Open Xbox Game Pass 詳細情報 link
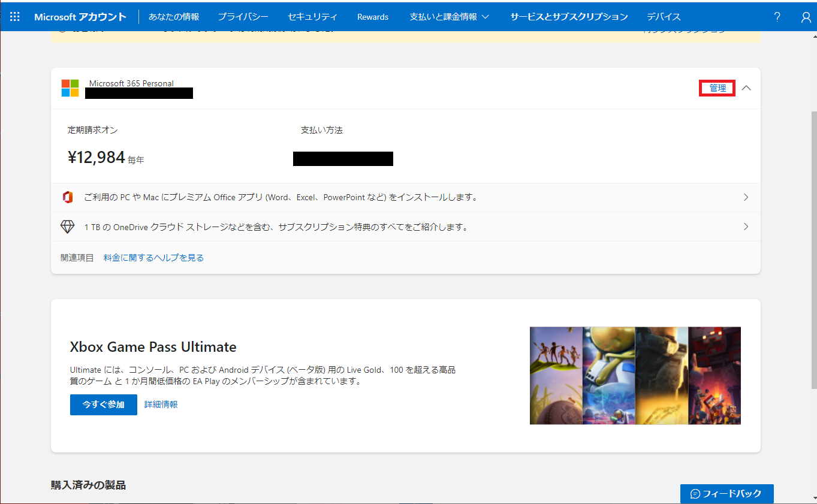The height and width of the screenshot is (504, 817). coord(161,405)
